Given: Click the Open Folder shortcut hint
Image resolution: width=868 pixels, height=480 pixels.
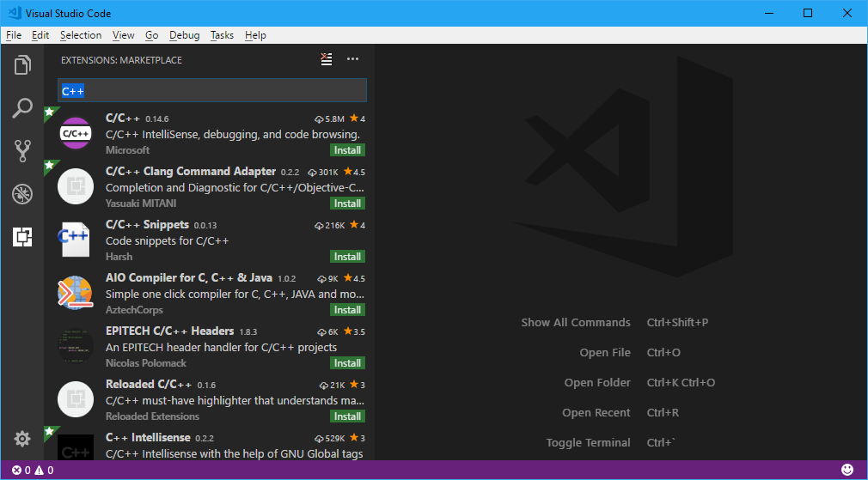Looking at the screenshot, I should [681, 383].
